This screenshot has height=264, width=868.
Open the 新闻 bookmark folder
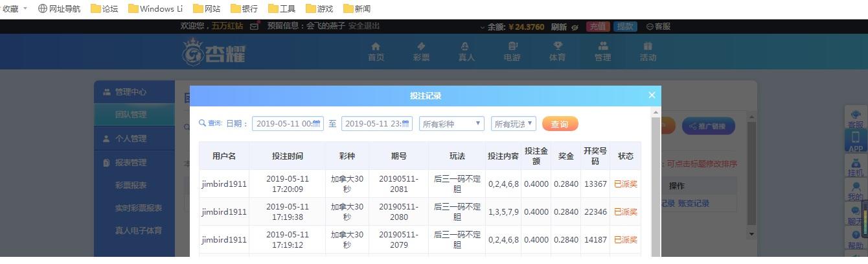357,8
